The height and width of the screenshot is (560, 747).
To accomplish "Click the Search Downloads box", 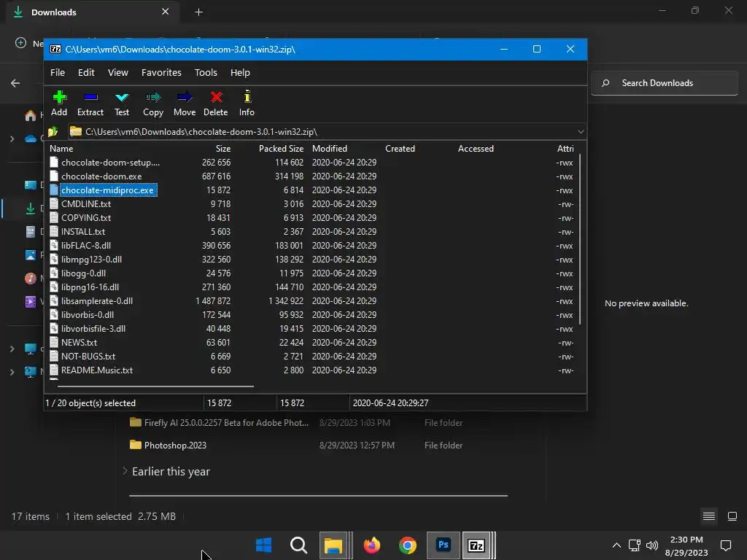I will 665,83.
